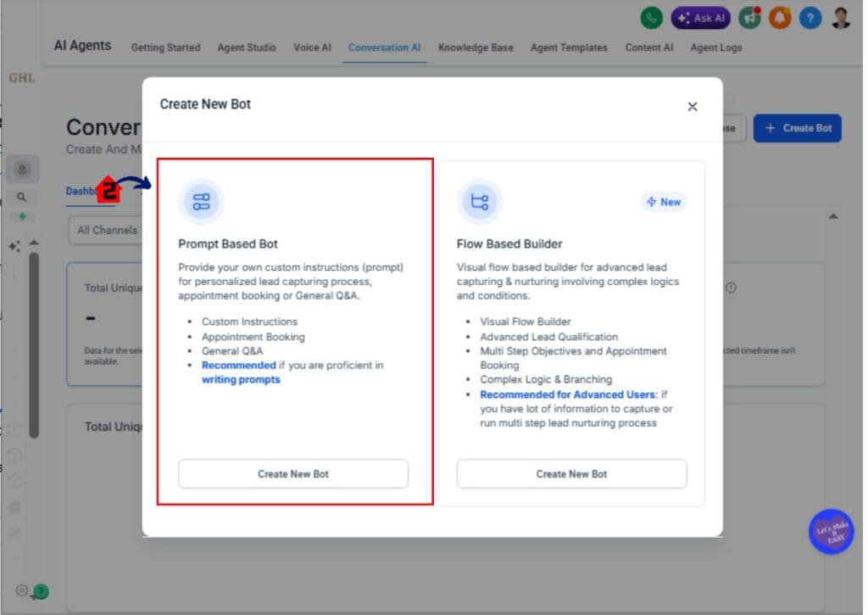Image resolution: width=868 pixels, height=615 pixels.
Task: Click the GHL logo in sidebar
Action: [21, 77]
